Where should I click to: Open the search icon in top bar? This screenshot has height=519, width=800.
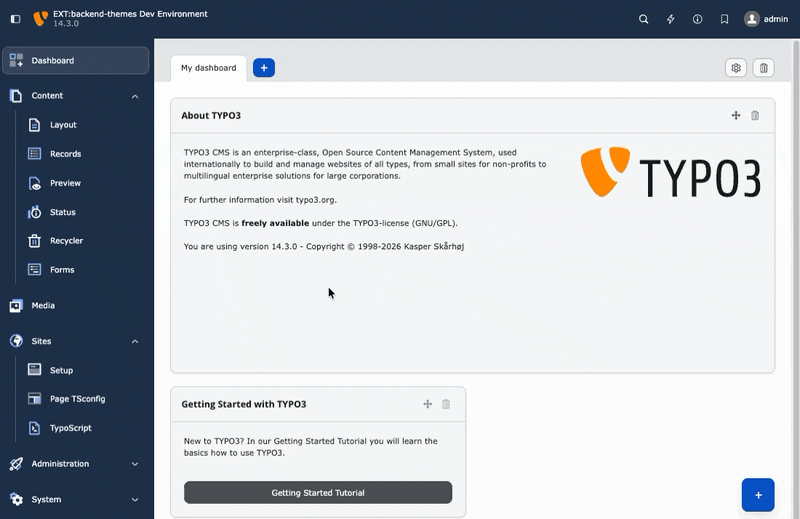point(643,19)
